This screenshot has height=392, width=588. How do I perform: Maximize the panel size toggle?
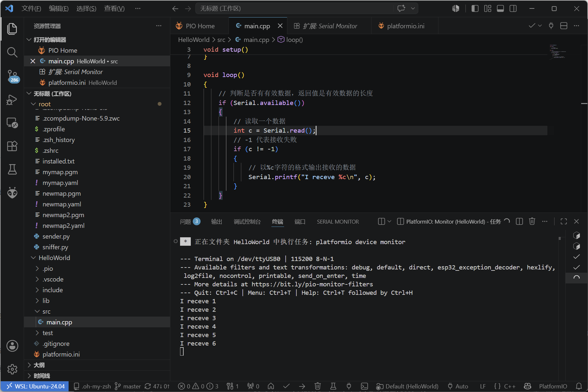564,221
